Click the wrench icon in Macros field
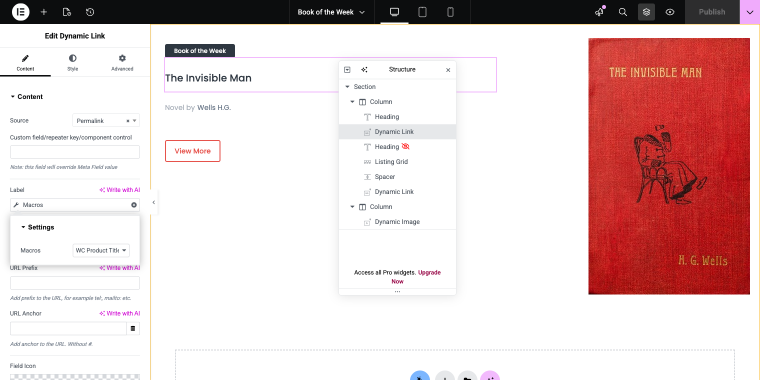The height and width of the screenshot is (380, 760). (16, 205)
